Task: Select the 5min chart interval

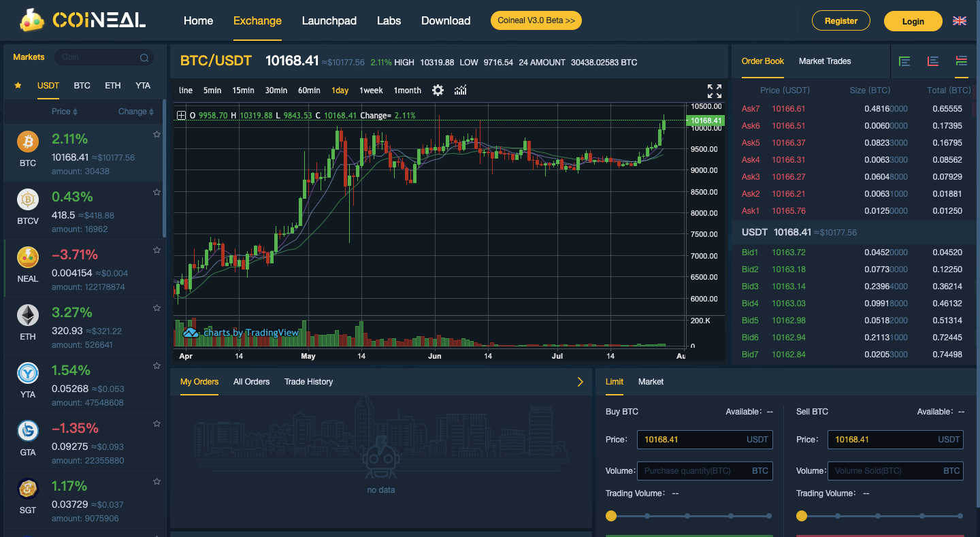Action: (x=212, y=91)
